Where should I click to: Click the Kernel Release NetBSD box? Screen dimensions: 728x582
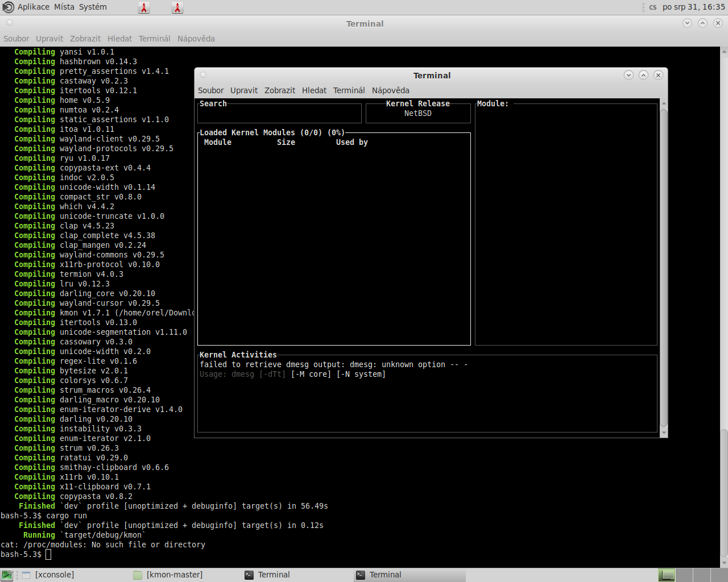[418, 113]
